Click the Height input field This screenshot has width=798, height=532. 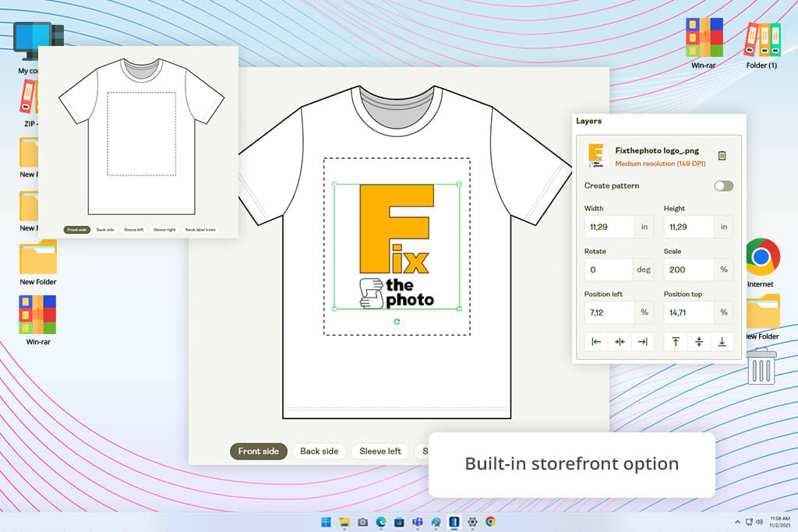tap(689, 227)
